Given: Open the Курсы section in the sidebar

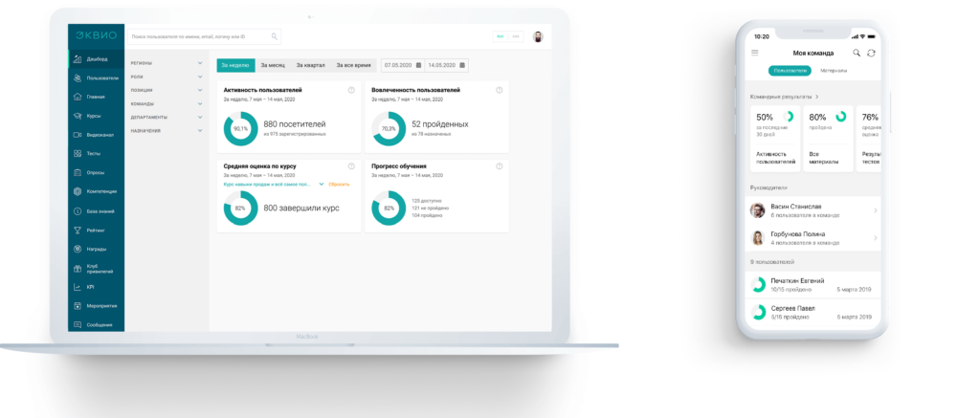Looking at the screenshot, I should 93,116.
